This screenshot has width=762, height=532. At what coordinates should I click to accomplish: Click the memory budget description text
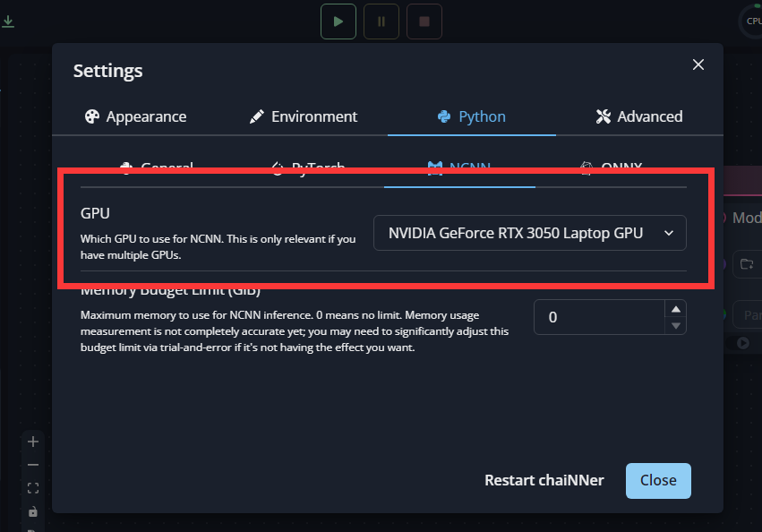tap(295, 331)
